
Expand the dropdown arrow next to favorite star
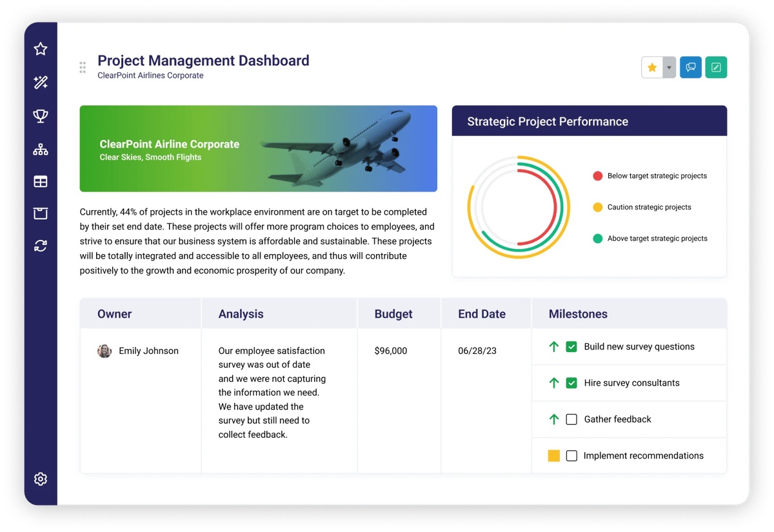(669, 68)
